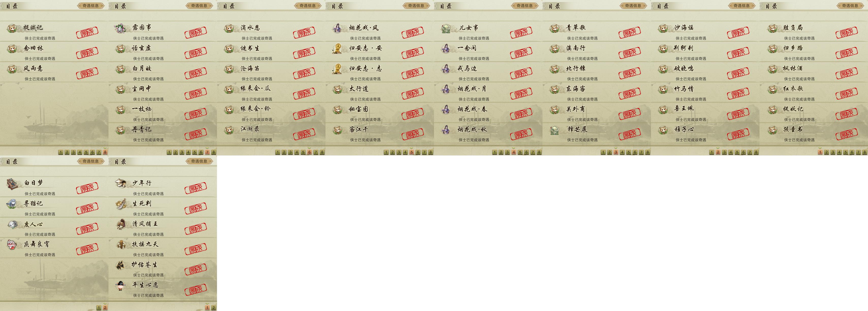Open the 捉贼记 adventure entry

[54, 32]
